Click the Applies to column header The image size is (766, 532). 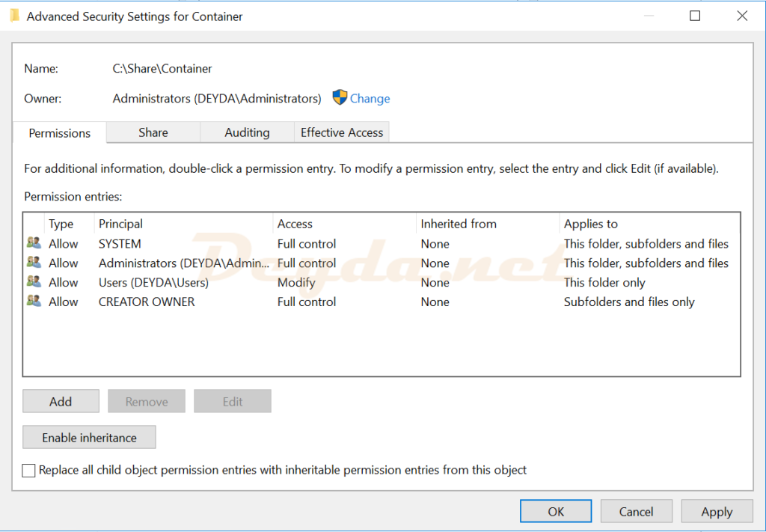(x=590, y=224)
